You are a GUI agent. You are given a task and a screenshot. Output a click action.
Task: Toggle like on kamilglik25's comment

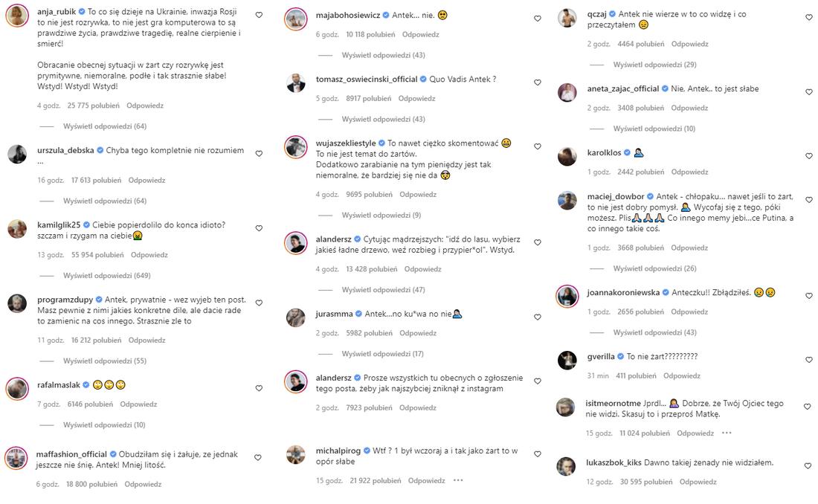point(259,227)
